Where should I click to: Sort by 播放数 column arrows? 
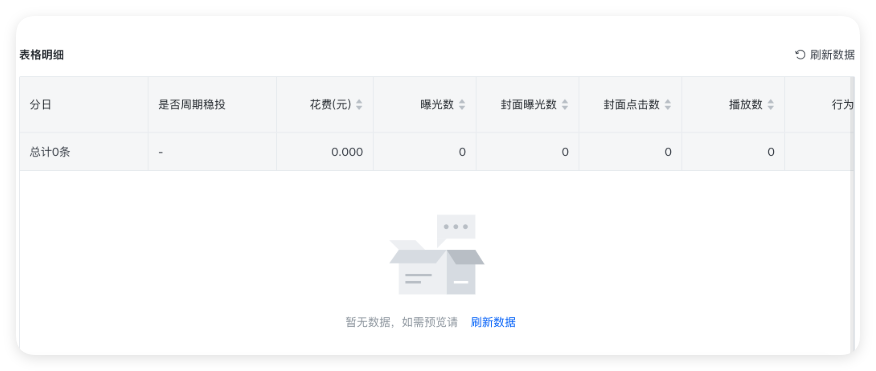click(770, 104)
